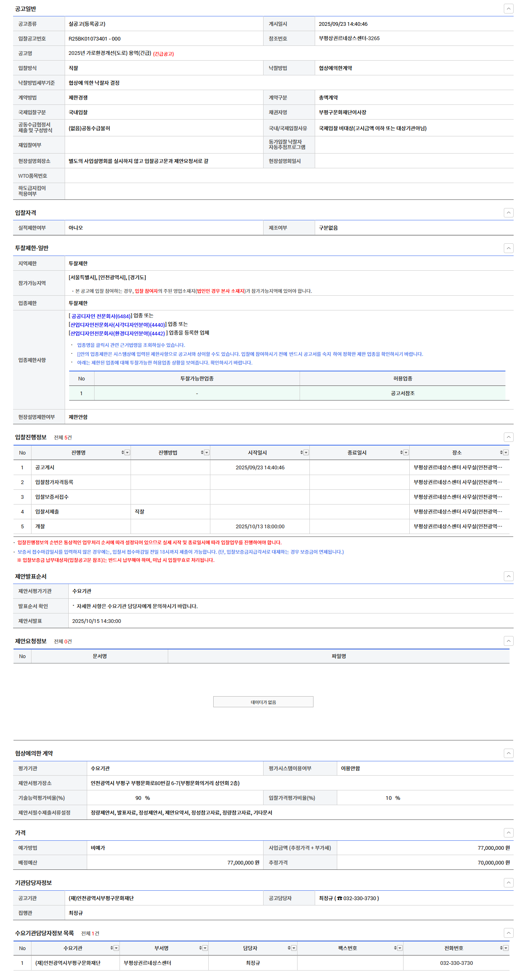Collapse the 협상에의한 계약 section
This screenshot has height=980, width=530.
pos(508,753)
